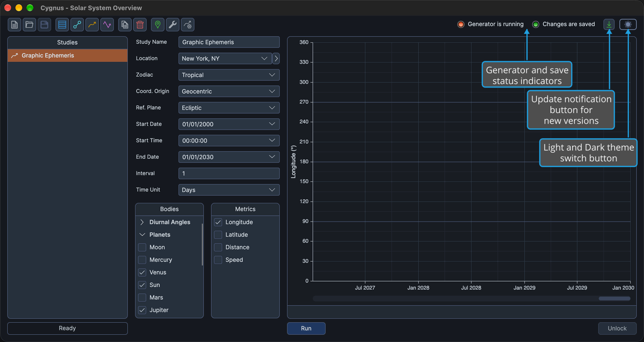This screenshot has height=342, width=644.
Task: Click the Longitude axis label on chart
Action: [x=293, y=162]
